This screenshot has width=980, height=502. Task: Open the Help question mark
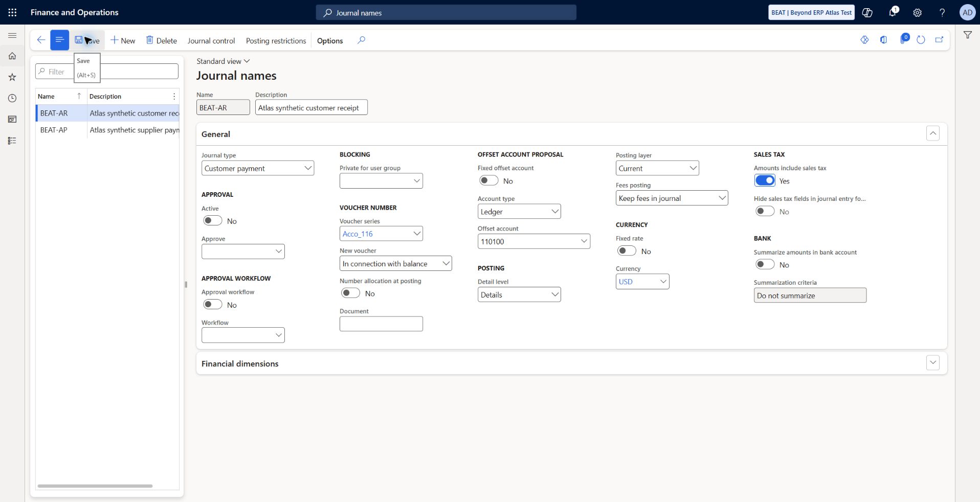coord(942,12)
